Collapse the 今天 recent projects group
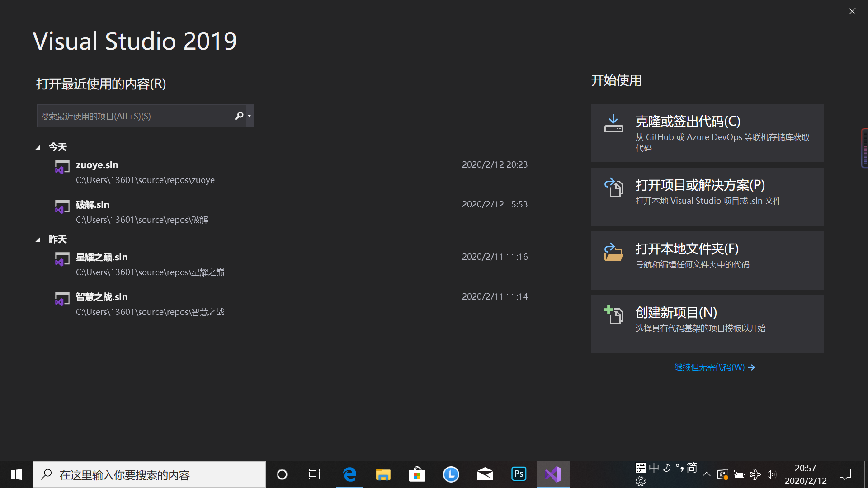This screenshot has height=488, width=868. coord(38,147)
